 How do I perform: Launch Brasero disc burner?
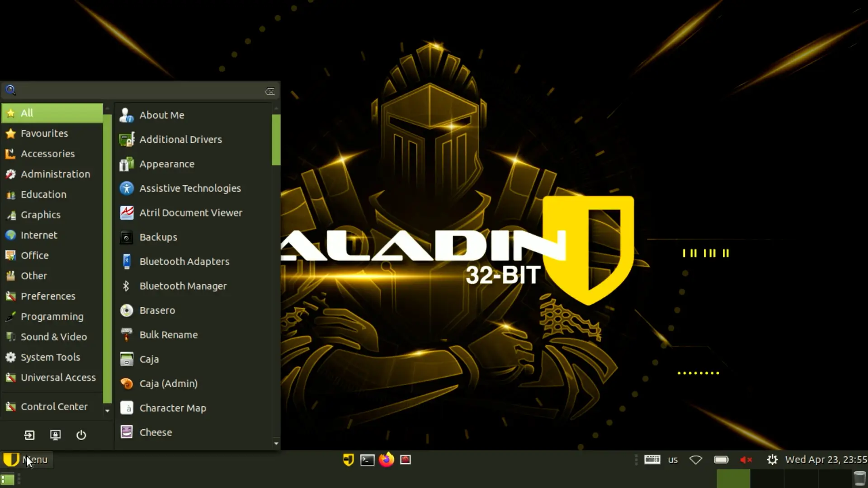tap(193, 310)
